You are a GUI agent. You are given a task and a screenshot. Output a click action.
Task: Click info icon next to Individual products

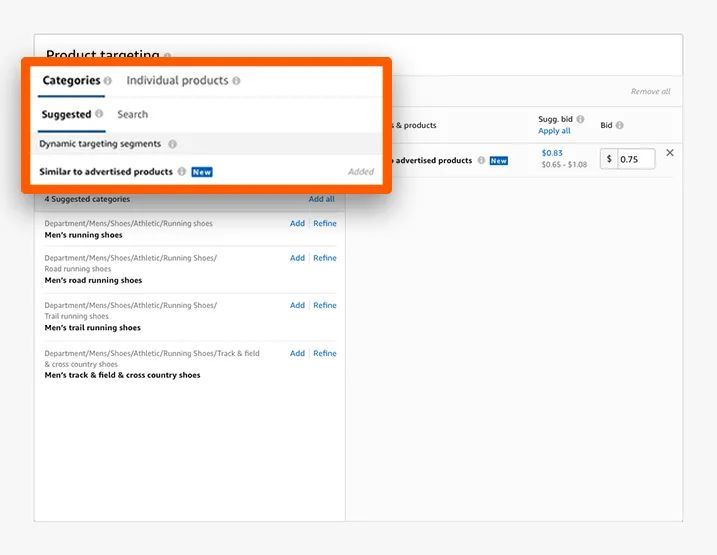[x=236, y=81]
